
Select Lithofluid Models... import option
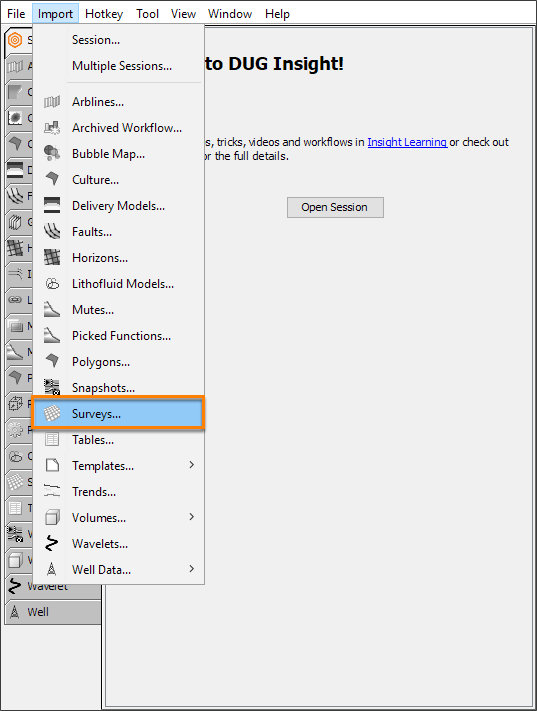118,284
